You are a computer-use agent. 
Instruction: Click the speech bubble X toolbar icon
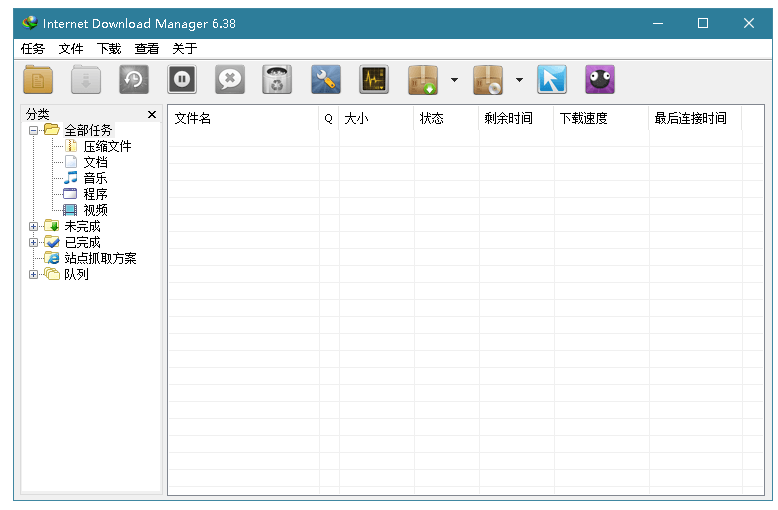click(x=230, y=79)
